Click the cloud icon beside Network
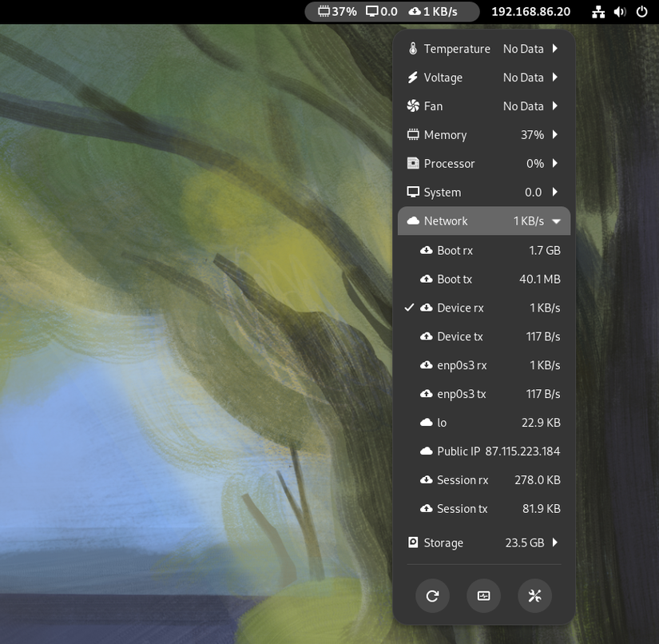This screenshot has height=644, width=659. 413,221
